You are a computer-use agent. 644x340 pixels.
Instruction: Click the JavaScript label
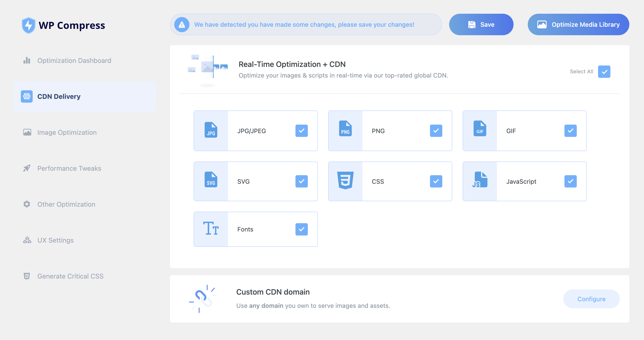(x=521, y=182)
